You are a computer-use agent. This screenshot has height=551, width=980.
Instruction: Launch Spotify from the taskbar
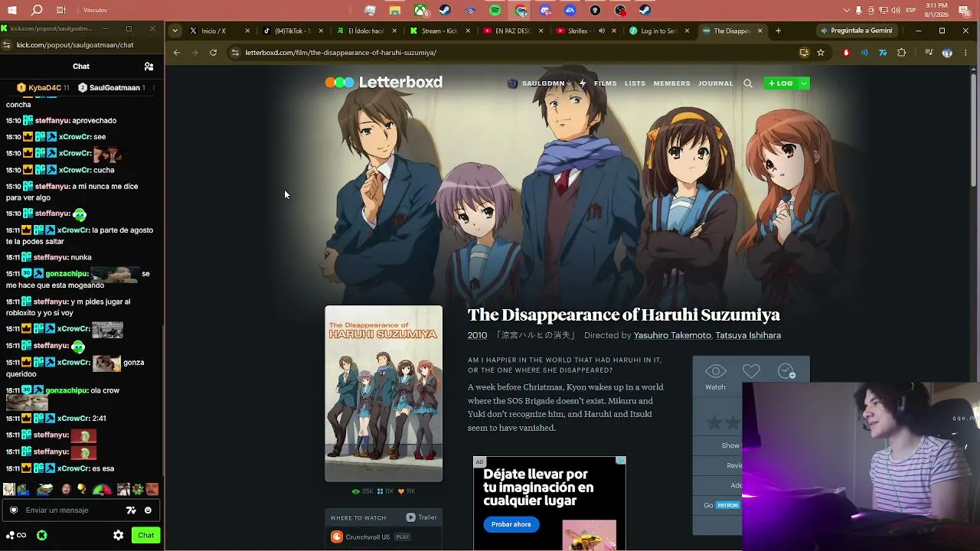click(495, 11)
